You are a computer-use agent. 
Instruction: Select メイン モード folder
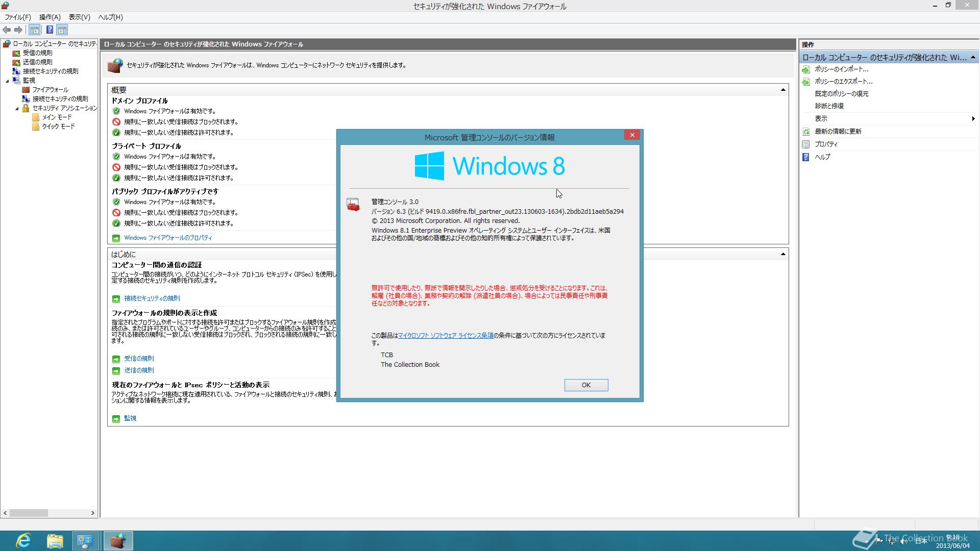click(x=57, y=117)
